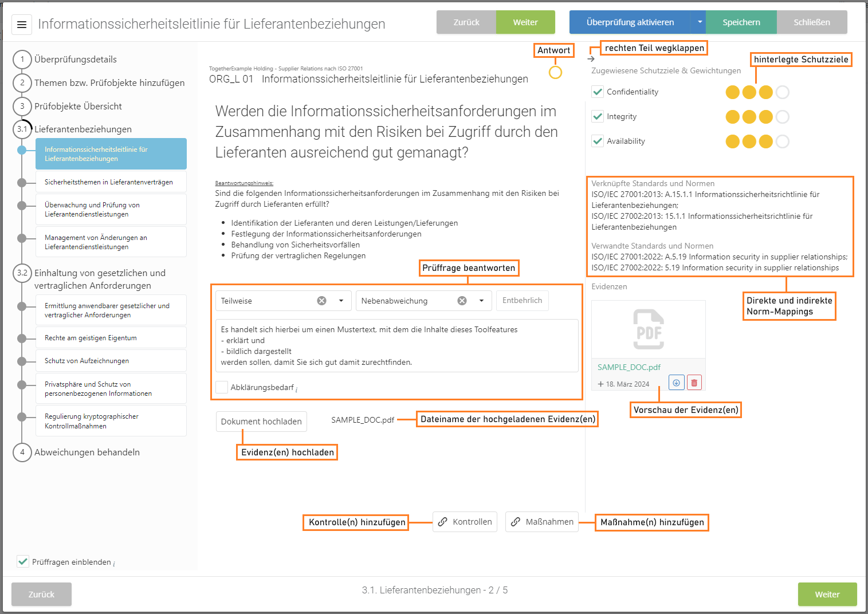
Task: Click the Speichern button
Action: click(x=741, y=22)
